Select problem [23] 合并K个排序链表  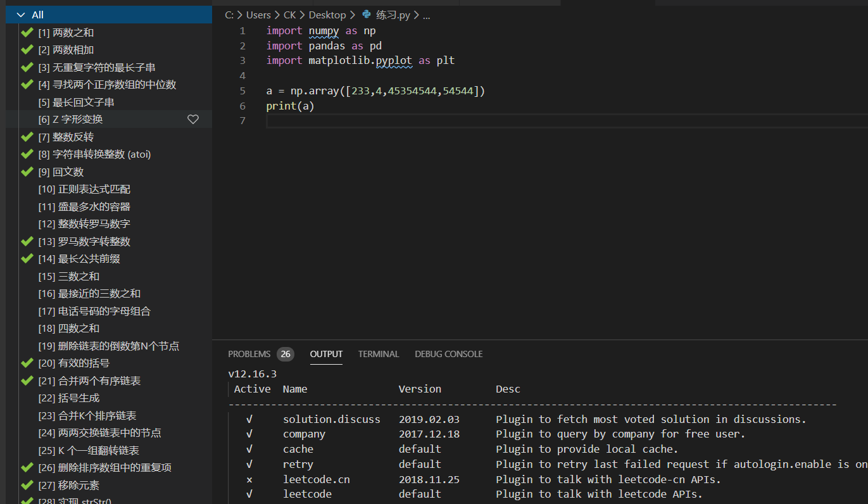[89, 415]
